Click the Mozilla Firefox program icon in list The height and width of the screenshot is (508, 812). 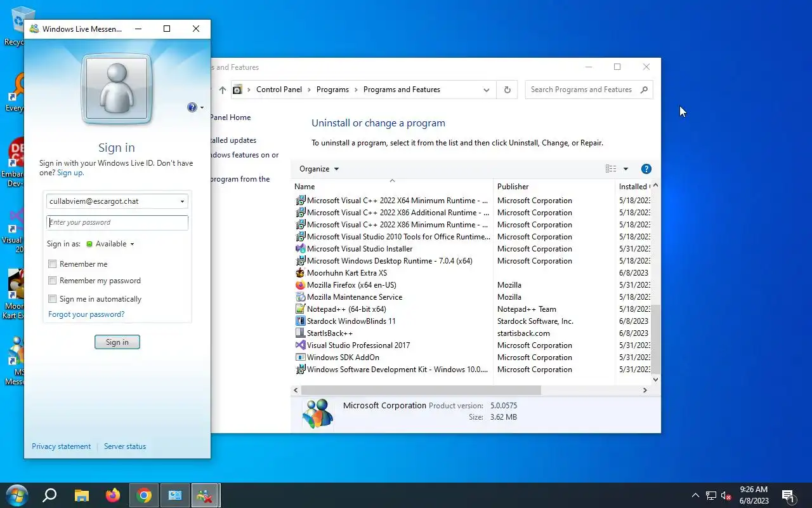[301, 285]
